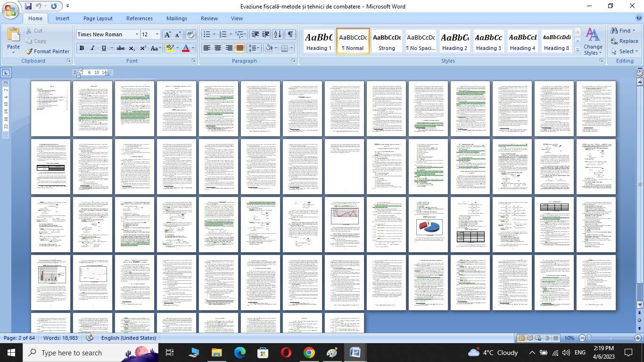Screen dimensions: 644x362
Task: Save document via Quick Access toolbar
Action: (x=28, y=6)
